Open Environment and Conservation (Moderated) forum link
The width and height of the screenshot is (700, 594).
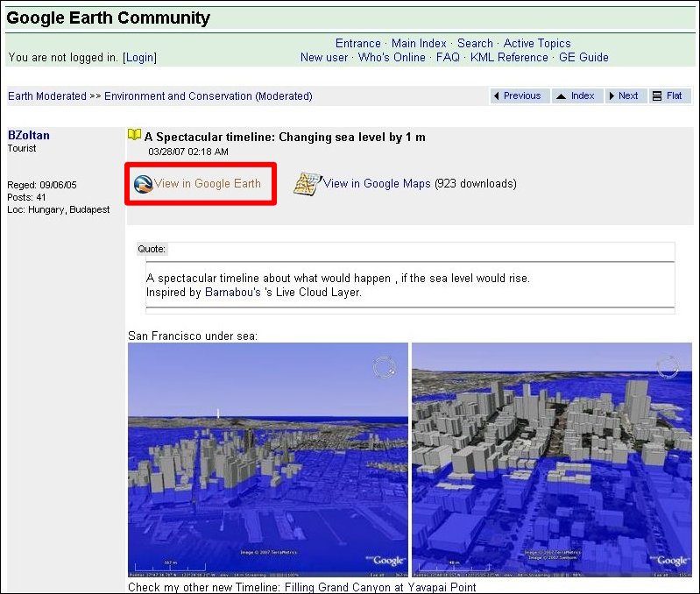click(x=208, y=96)
